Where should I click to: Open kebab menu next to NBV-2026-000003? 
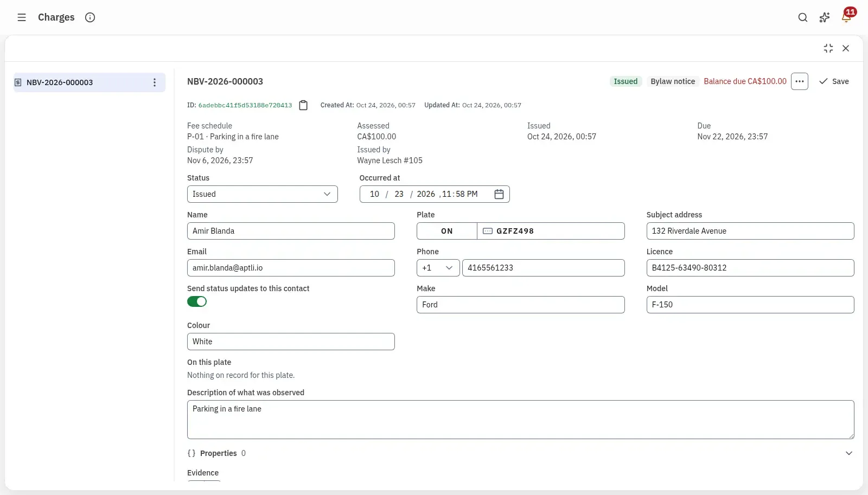pos(155,82)
